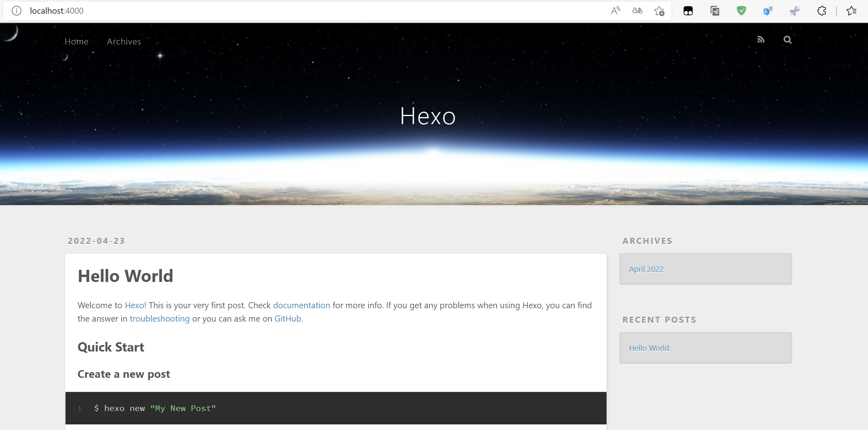This screenshot has height=430, width=868.
Task: Open the documentation link
Action: coord(301,305)
